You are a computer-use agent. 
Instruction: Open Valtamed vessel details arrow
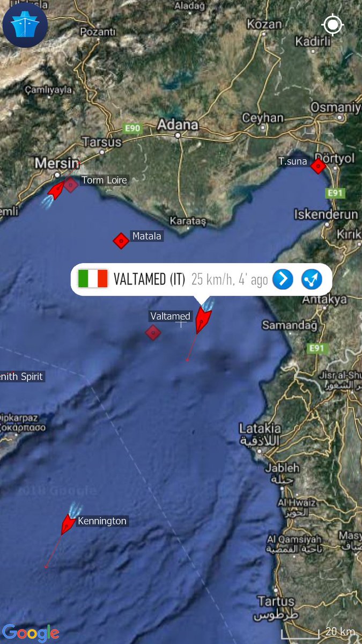click(x=283, y=280)
